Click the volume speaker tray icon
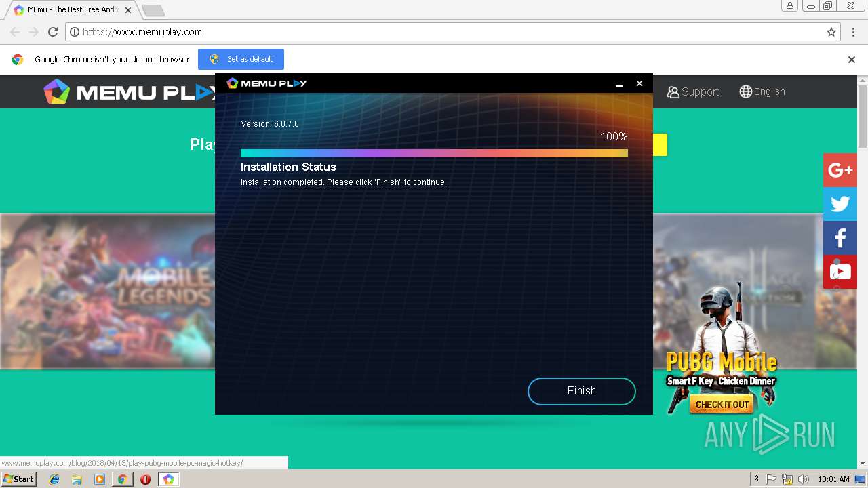Viewport: 868px width, 488px height. point(804,479)
